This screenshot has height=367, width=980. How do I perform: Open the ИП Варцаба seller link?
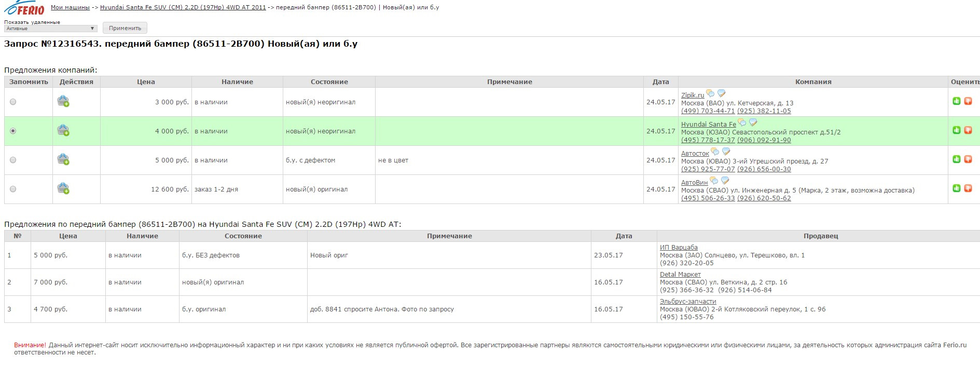pyautogui.click(x=679, y=248)
